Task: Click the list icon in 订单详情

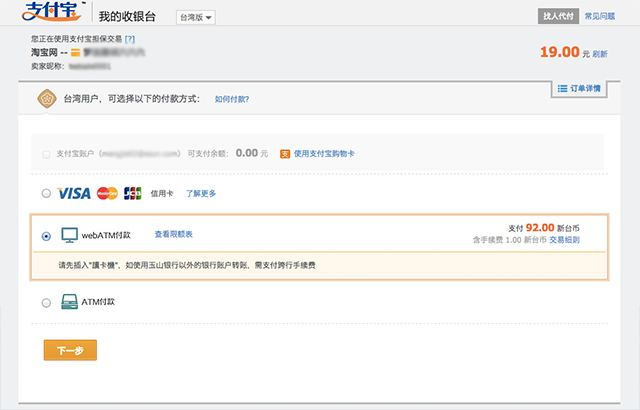Action: point(562,89)
